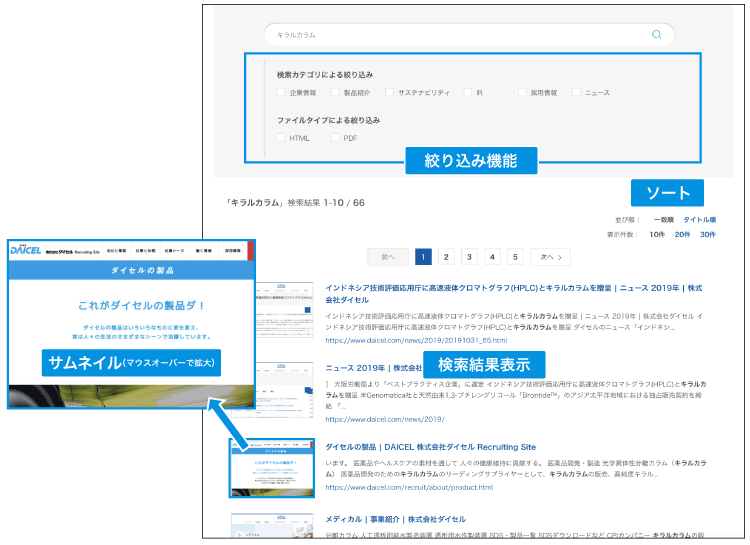Screen dimensions: 750x545
Task: Open the daicel.com/news/2019/ URL link
Action: point(385,419)
